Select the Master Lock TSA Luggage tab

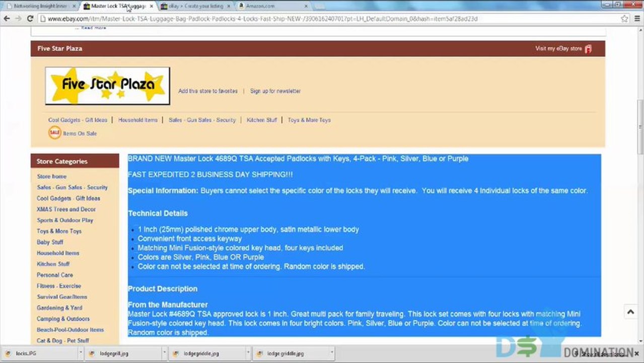(x=117, y=6)
